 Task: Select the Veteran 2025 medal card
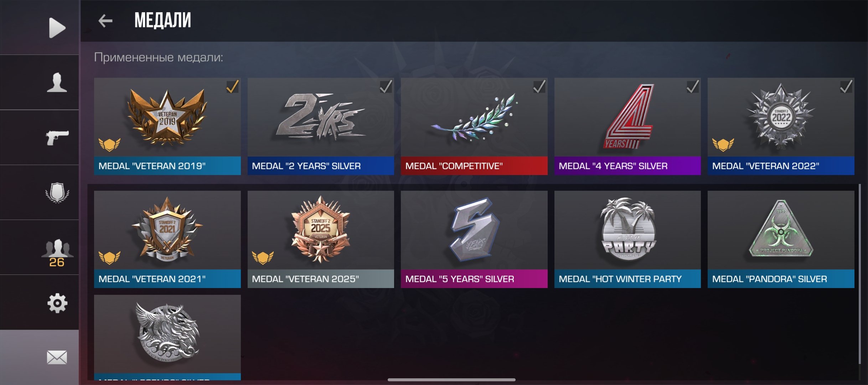(321, 239)
